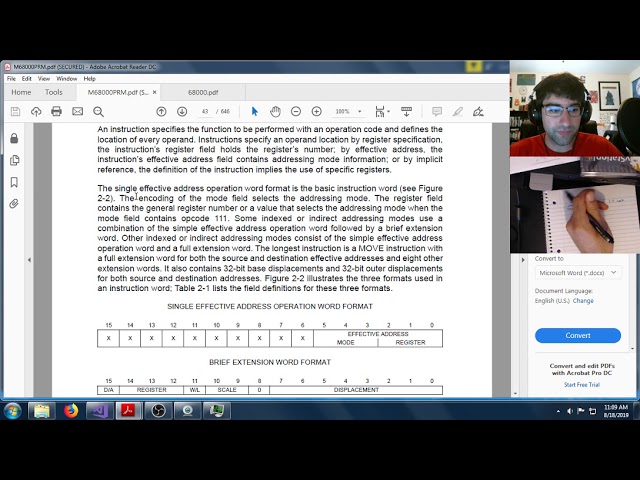Open the Find text magnifier icon
Viewport: 640px width, 480px height.
click(x=98, y=111)
